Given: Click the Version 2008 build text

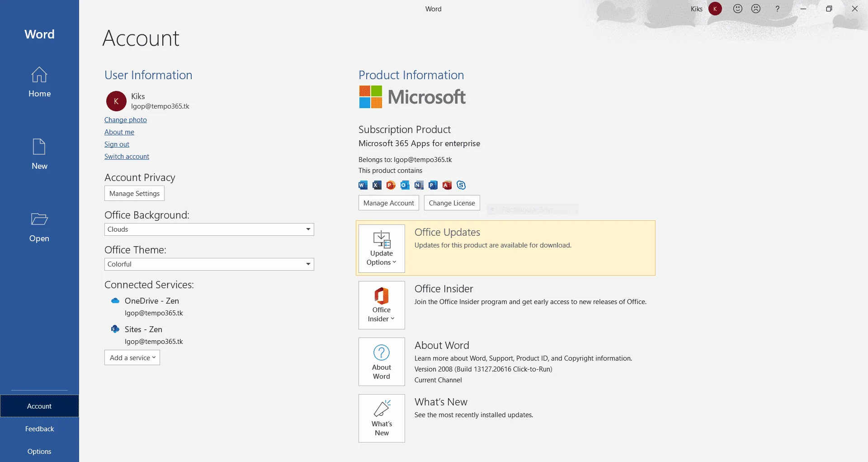Looking at the screenshot, I should click(483, 369).
